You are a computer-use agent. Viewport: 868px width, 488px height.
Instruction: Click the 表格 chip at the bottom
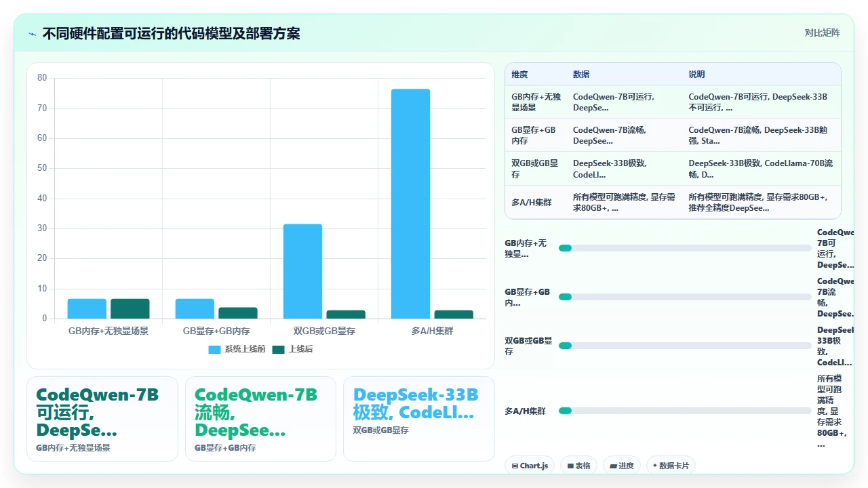(x=578, y=466)
